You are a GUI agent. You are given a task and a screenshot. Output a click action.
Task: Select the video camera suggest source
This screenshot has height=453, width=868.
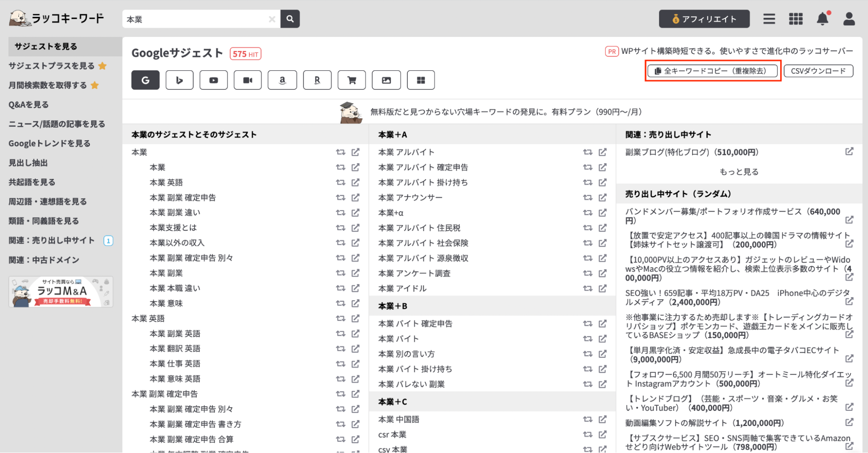tap(248, 80)
